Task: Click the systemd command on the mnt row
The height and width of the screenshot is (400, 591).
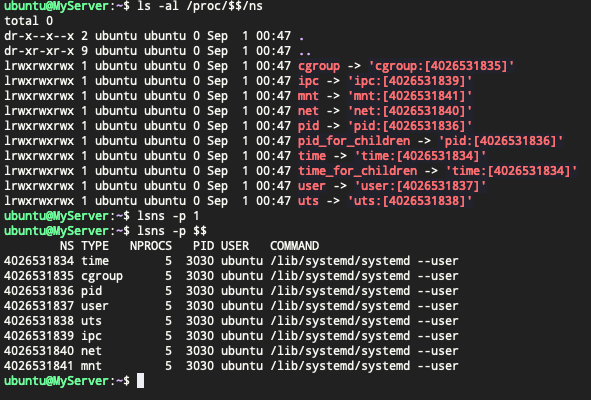Action: click(x=364, y=366)
